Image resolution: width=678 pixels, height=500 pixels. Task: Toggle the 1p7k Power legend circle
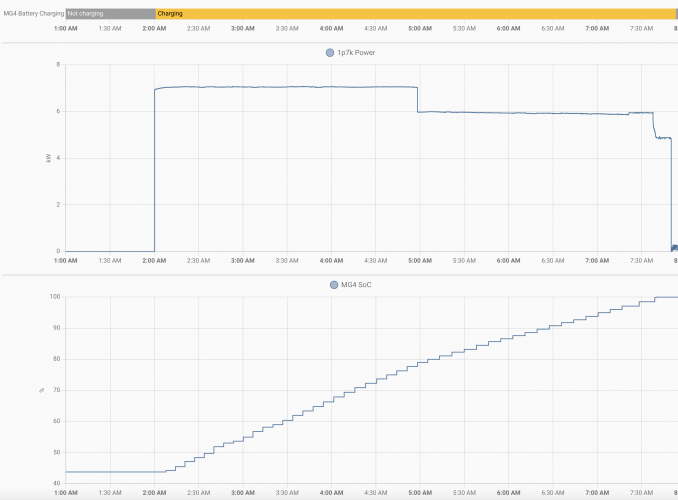331,52
